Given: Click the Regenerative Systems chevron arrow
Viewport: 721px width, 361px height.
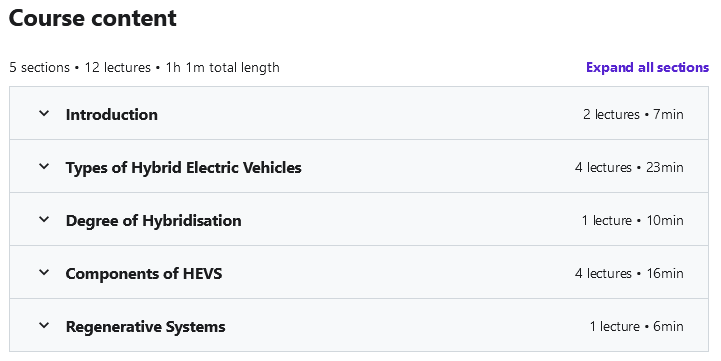Looking at the screenshot, I should click(x=44, y=326).
